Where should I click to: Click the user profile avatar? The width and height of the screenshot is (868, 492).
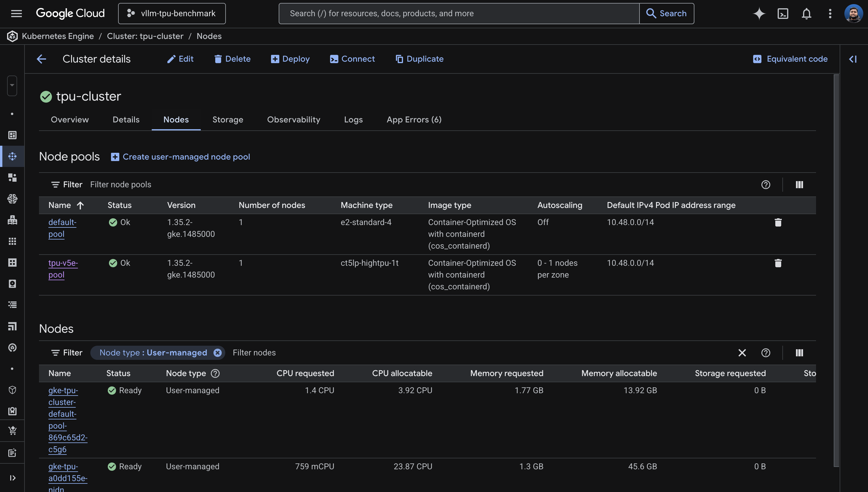pyautogui.click(x=854, y=14)
